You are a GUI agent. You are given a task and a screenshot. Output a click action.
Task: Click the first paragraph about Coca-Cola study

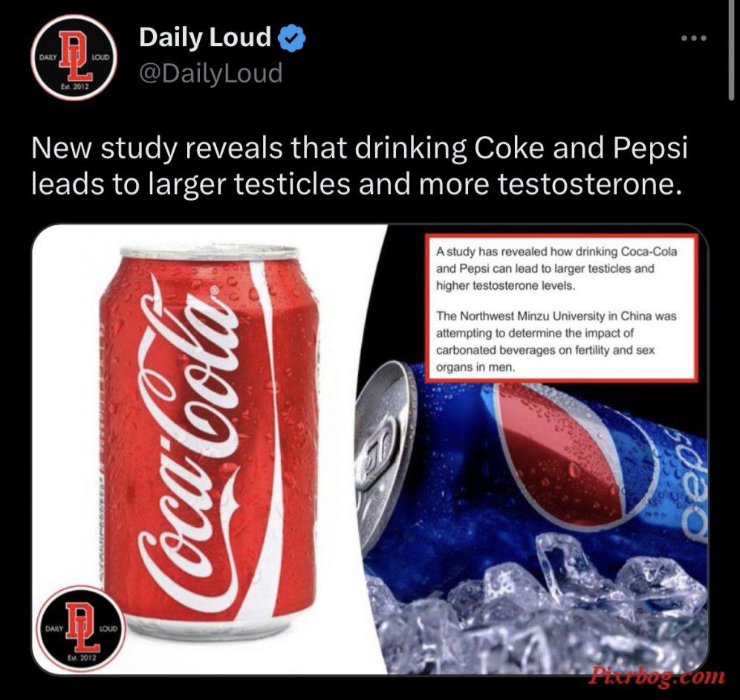pyautogui.click(x=556, y=268)
